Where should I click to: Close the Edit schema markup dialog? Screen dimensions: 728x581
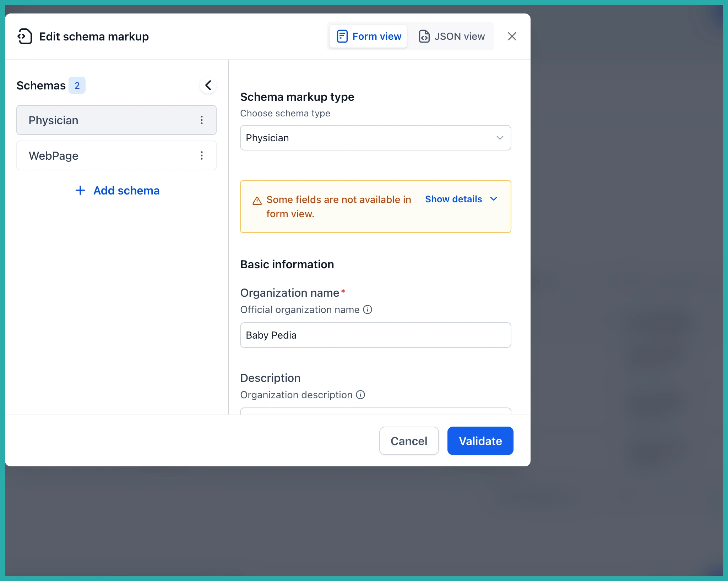[x=512, y=36]
